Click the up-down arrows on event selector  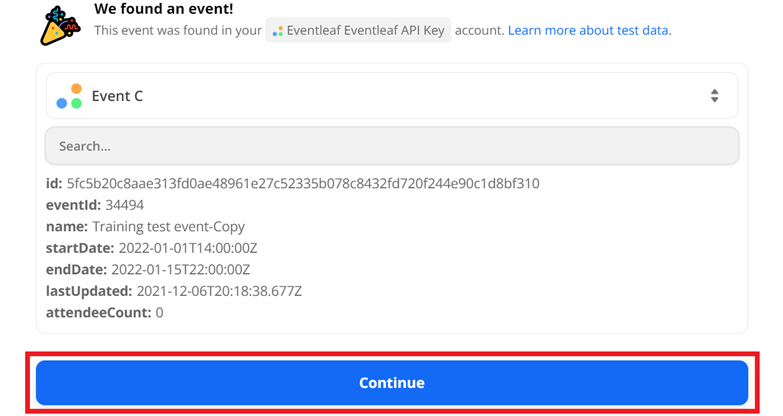pyautogui.click(x=714, y=96)
